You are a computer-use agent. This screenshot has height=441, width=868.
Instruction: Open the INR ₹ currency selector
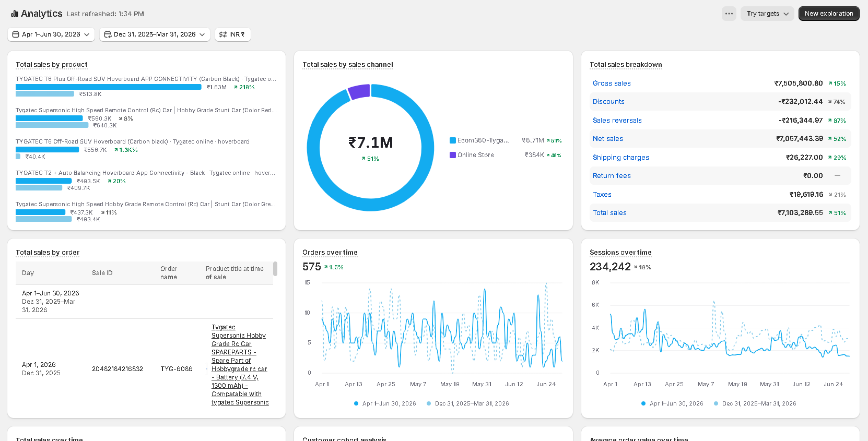233,34
